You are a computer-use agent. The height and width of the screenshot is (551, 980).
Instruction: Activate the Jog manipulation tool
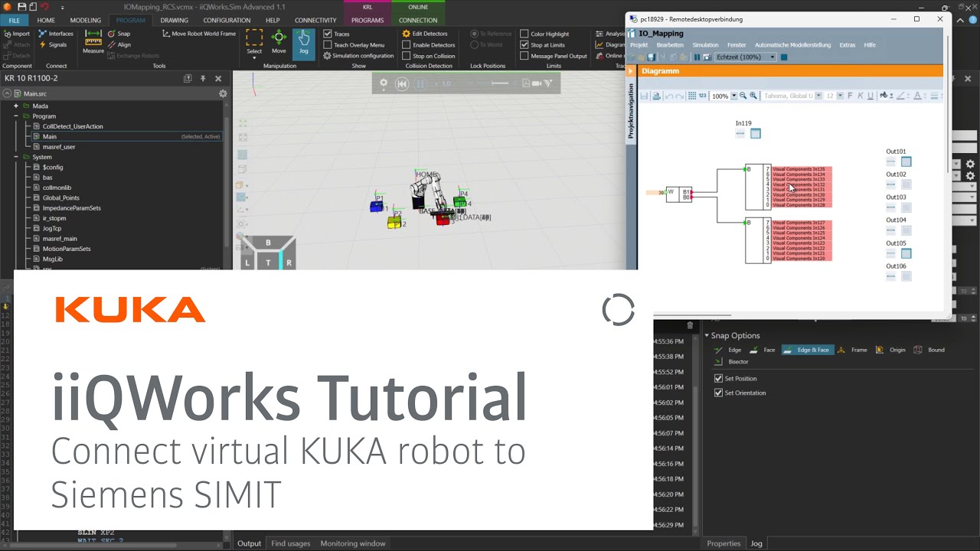coord(303,41)
